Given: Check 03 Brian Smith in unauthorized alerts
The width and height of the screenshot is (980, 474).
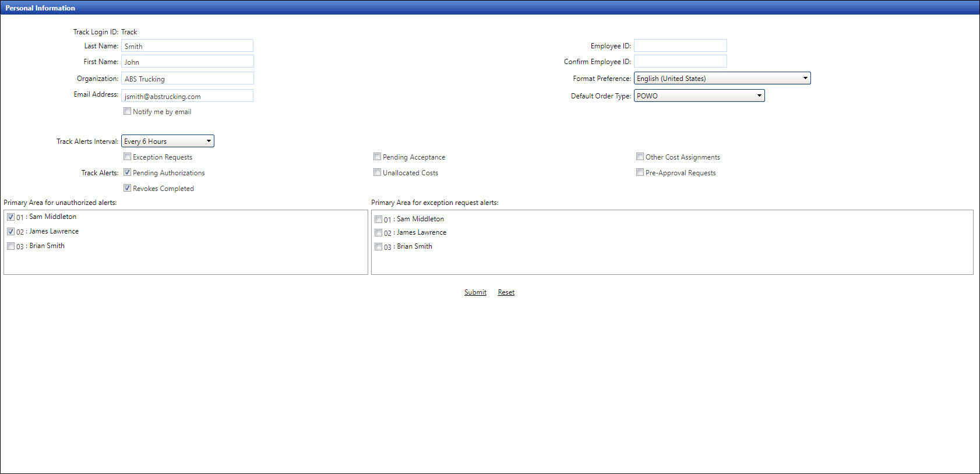Looking at the screenshot, I should pos(10,246).
